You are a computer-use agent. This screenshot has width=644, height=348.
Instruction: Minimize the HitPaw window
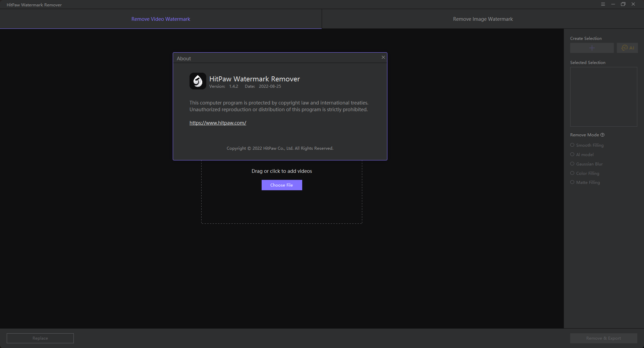pyautogui.click(x=613, y=4)
